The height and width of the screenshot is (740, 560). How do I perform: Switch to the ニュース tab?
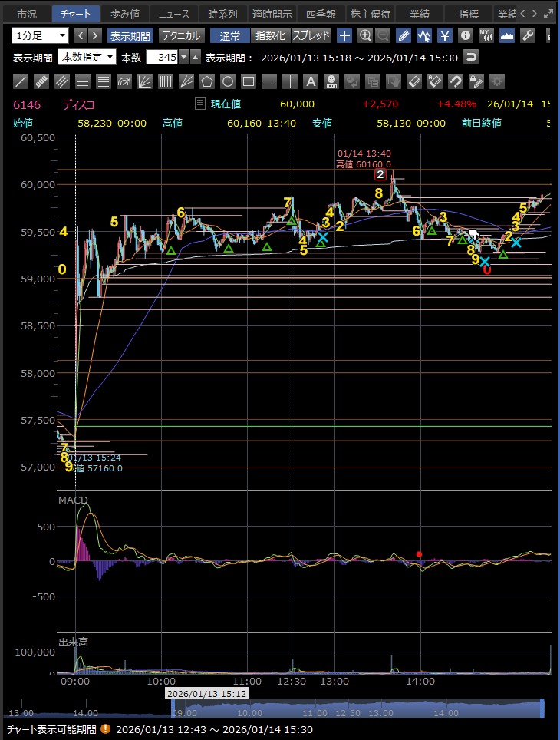(174, 14)
